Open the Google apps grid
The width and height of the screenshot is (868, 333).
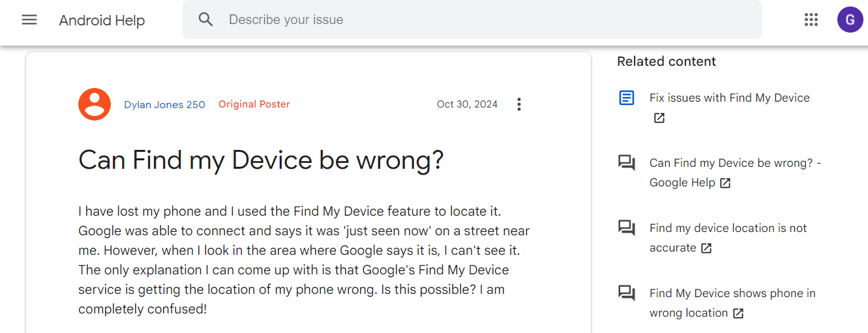811,20
